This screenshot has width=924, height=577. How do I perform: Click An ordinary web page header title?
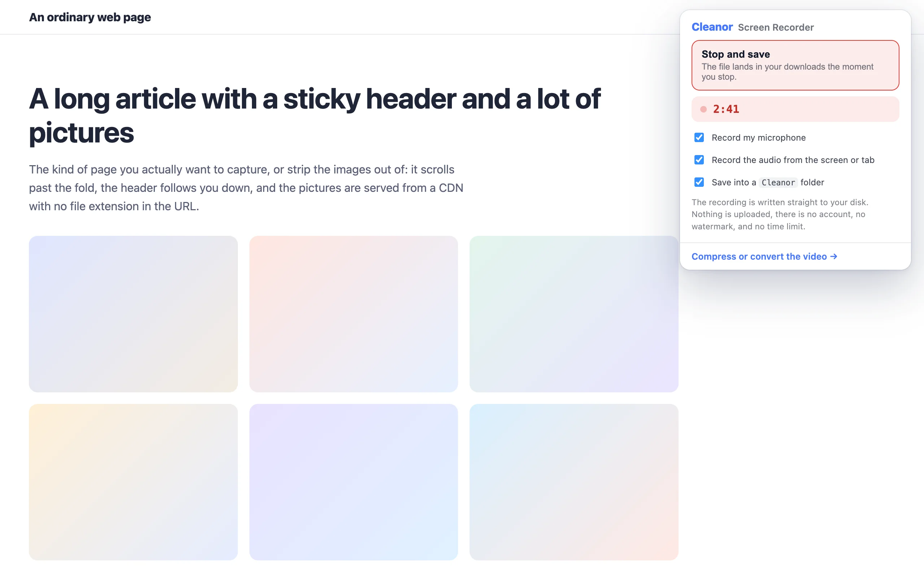pos(90,17)
